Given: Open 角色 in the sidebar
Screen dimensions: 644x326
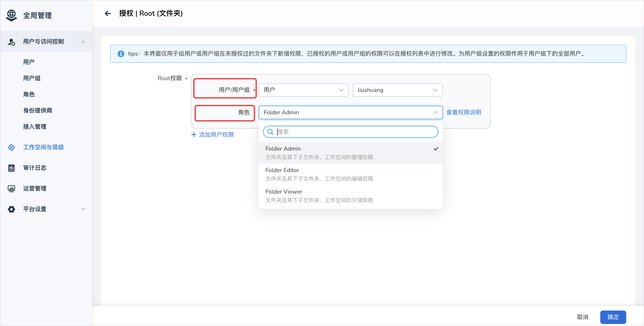Looking at the screenshot, I should click(29, 94).
